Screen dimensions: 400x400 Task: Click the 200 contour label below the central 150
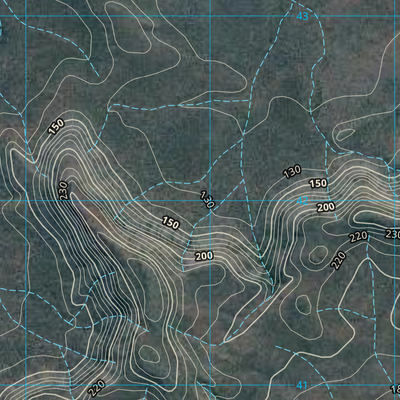204,256
